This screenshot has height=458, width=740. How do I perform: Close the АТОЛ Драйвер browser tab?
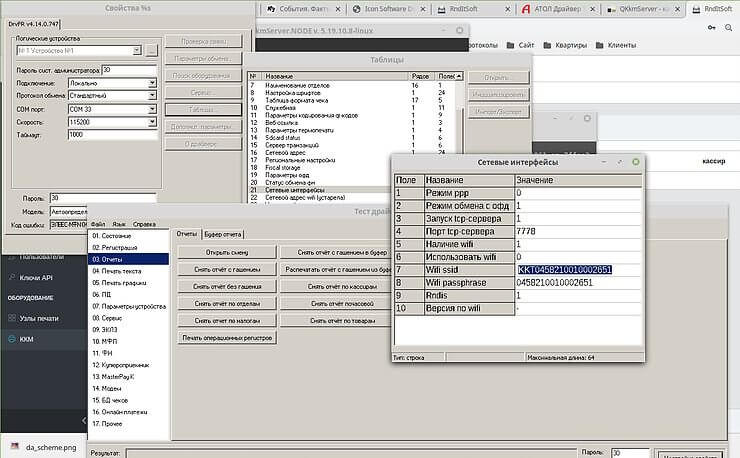click(x=593, y=9)
